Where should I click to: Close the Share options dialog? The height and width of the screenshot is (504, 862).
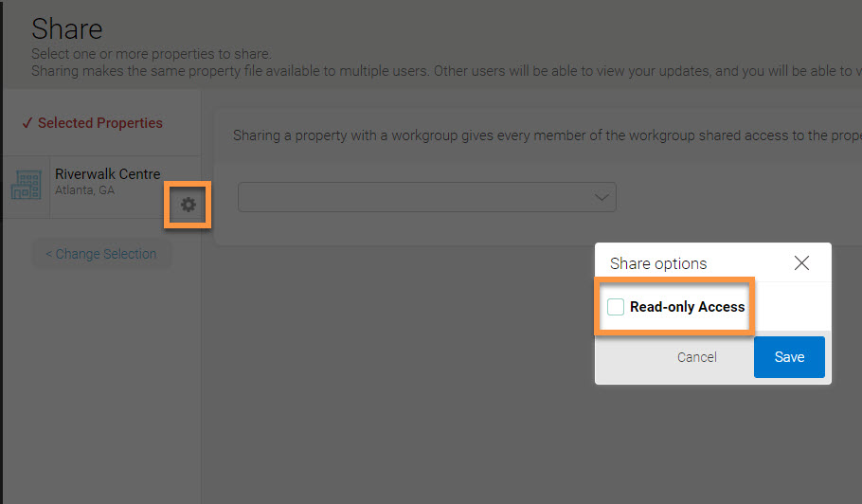[801, 263]
